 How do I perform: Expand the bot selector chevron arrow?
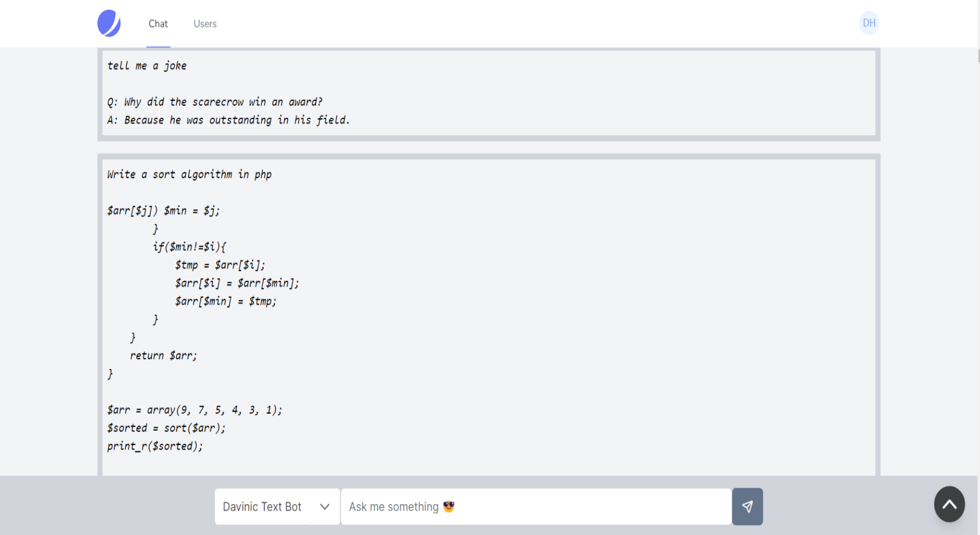[325, 507]
